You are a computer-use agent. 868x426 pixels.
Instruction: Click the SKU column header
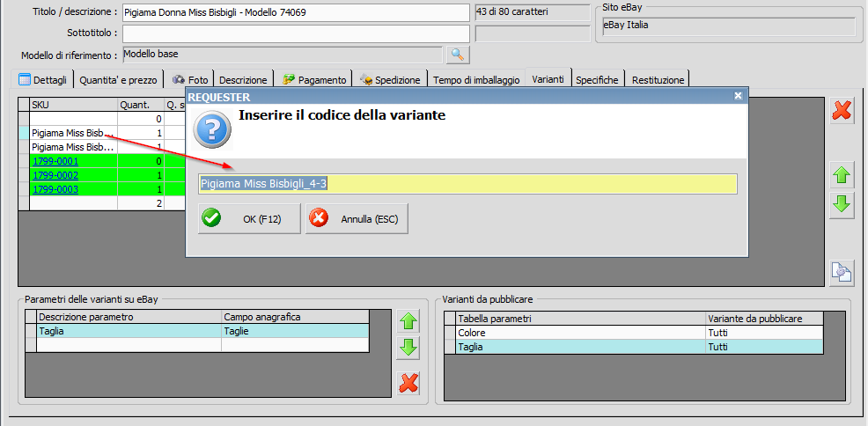[74, 105]
